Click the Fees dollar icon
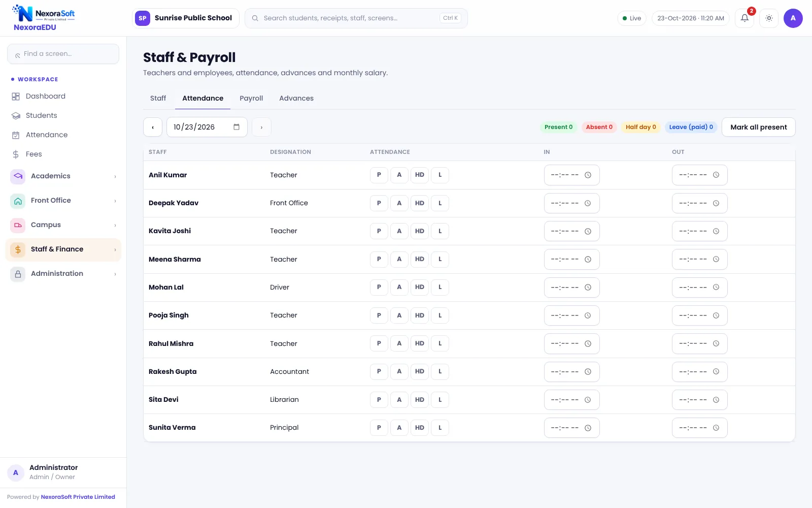 [x=16, y=154]
